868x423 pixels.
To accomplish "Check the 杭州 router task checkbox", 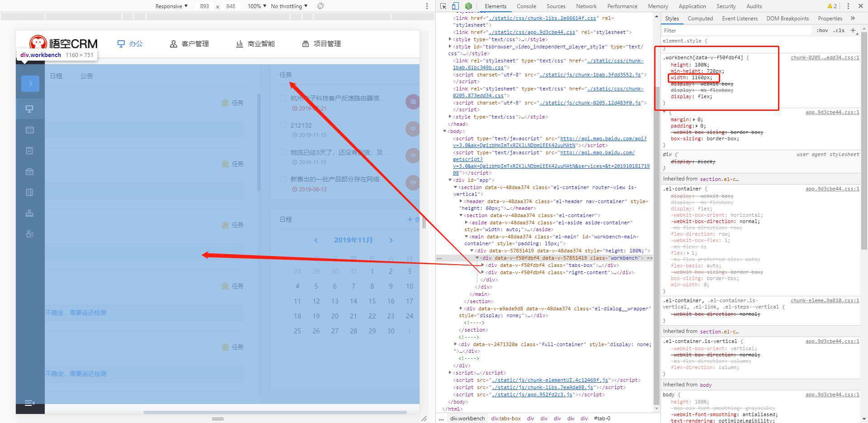I will [x=283, y=98].
